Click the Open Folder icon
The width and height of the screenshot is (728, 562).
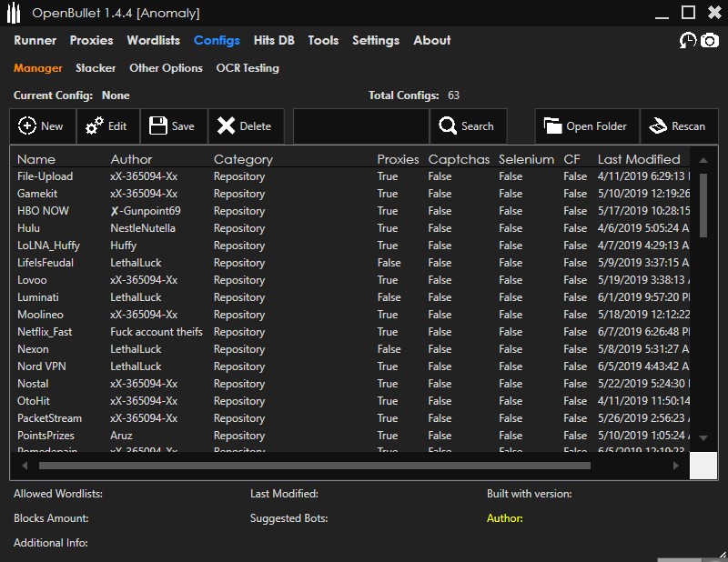(551, 126)
